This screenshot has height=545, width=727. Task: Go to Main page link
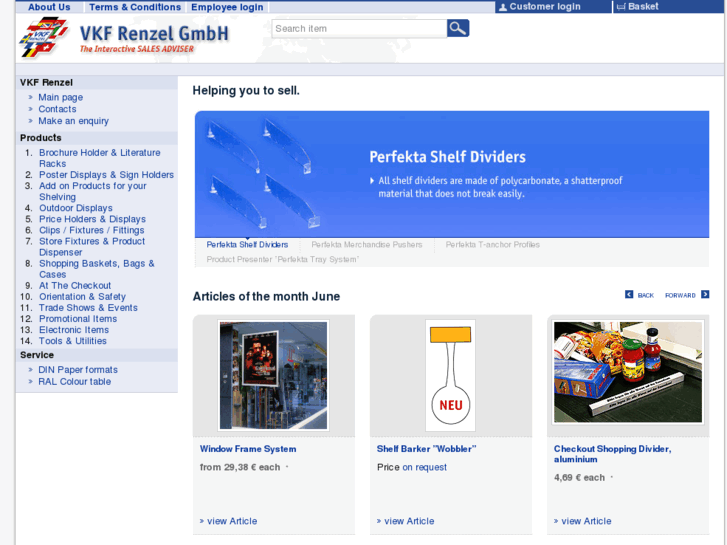[61, 97]
